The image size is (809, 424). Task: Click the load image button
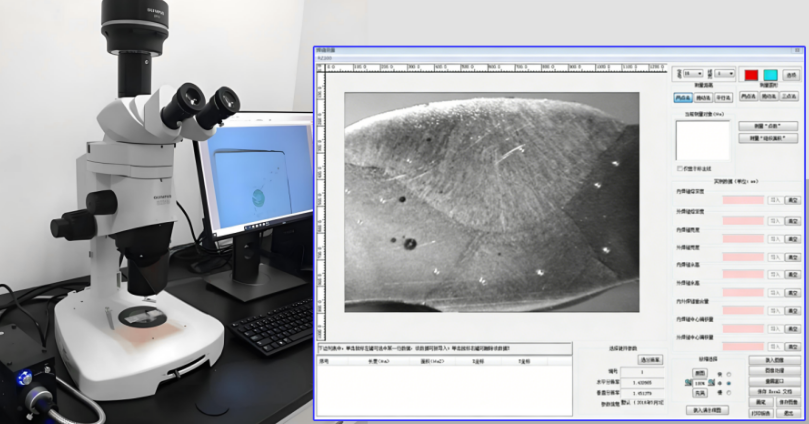pyautogui.click(x=774, y=360)
